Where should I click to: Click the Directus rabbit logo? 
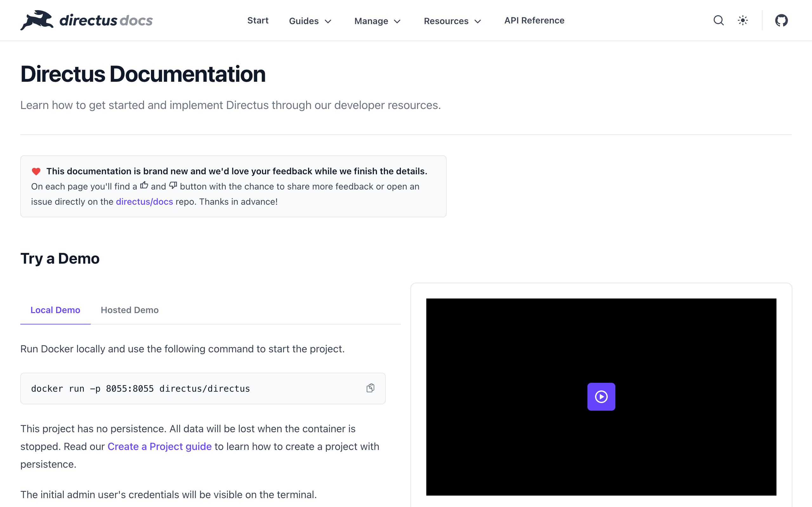(x=37, y=20)
